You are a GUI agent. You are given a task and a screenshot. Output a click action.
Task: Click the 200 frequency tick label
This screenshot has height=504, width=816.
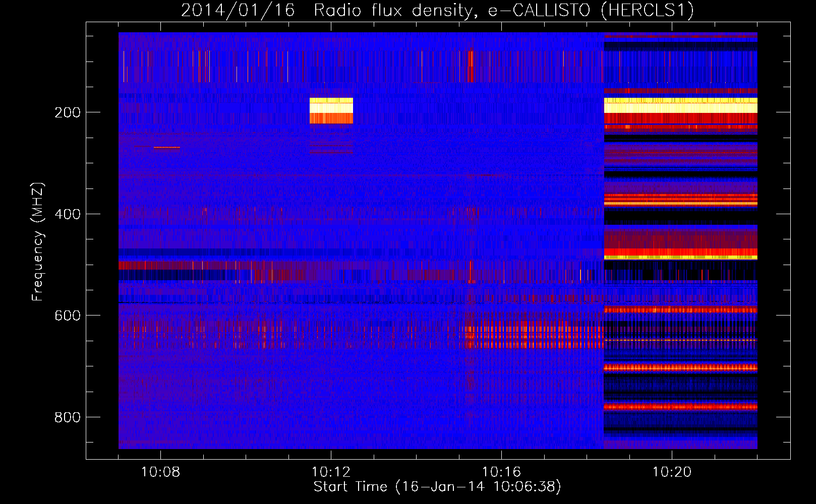(x=68, y=112)
